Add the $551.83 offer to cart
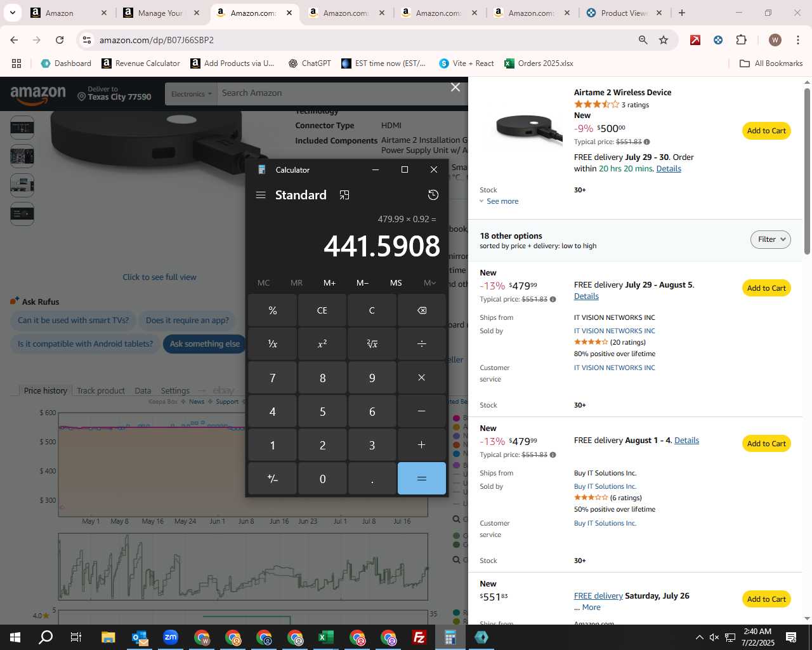This screenshot has height=650, width=812. [766, 599]
